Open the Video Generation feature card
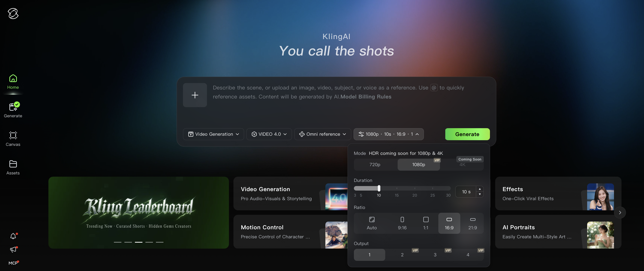 [x=290, y=194]
